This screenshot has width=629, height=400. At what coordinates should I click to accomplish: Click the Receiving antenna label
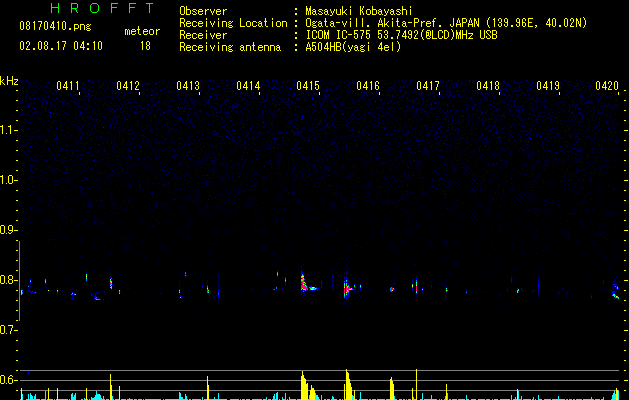(230, 47)
